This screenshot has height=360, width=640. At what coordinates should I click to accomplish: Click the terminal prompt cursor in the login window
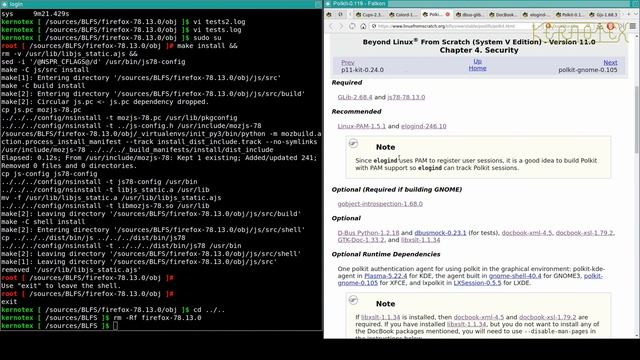116,326
